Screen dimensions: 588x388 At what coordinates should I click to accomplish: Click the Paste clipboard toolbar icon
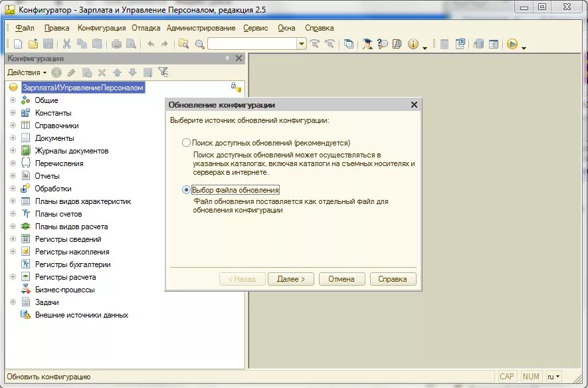[97, 44]
